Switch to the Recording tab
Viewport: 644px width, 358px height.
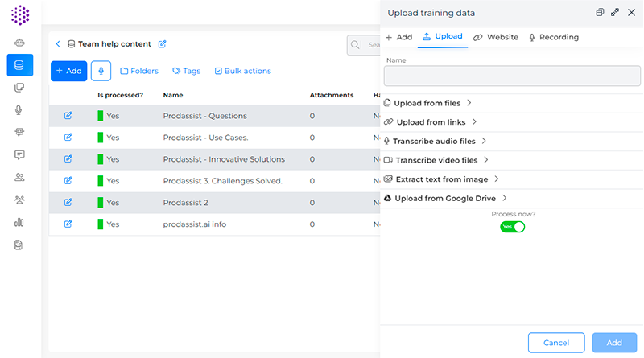[x=553, y=37]
